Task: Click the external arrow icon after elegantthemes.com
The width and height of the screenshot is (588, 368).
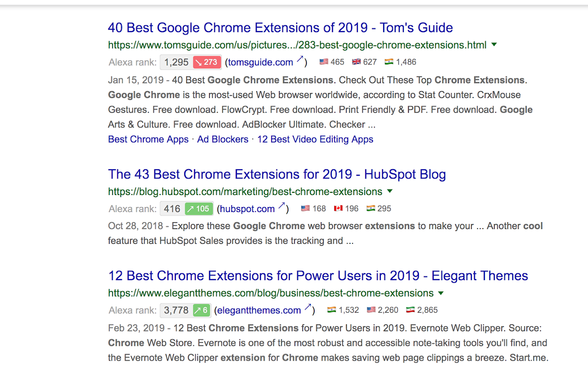Action: click(x=307, y=308)
